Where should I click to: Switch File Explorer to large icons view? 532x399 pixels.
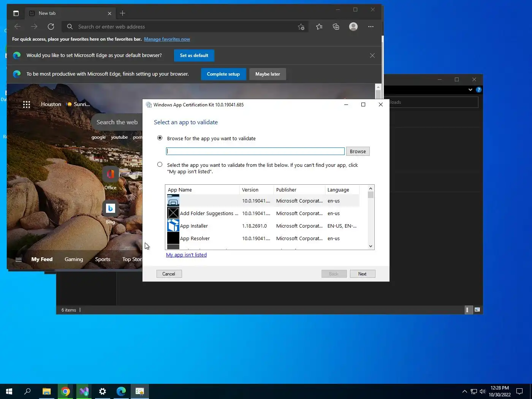pyautogui.click(x=477, y=310)
